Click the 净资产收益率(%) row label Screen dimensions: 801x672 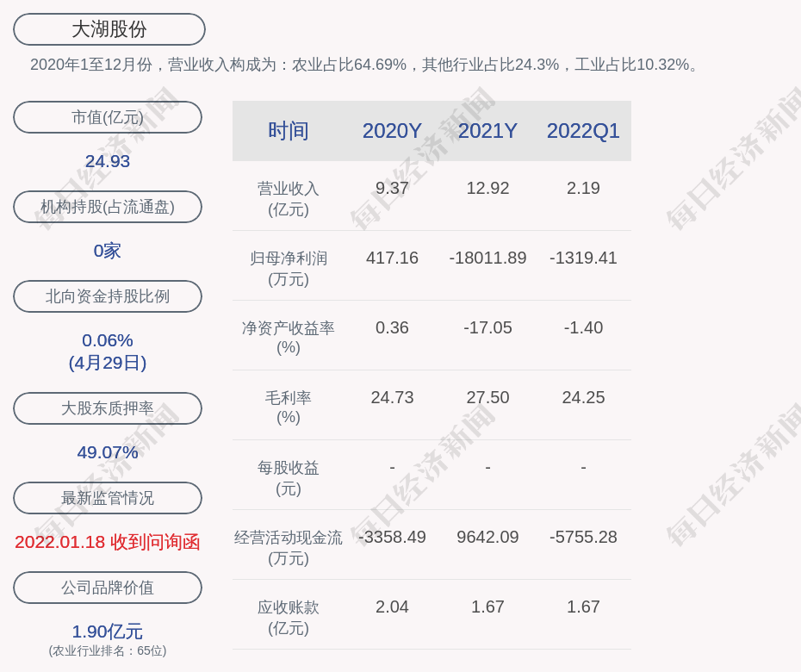(x=289, y=338)
